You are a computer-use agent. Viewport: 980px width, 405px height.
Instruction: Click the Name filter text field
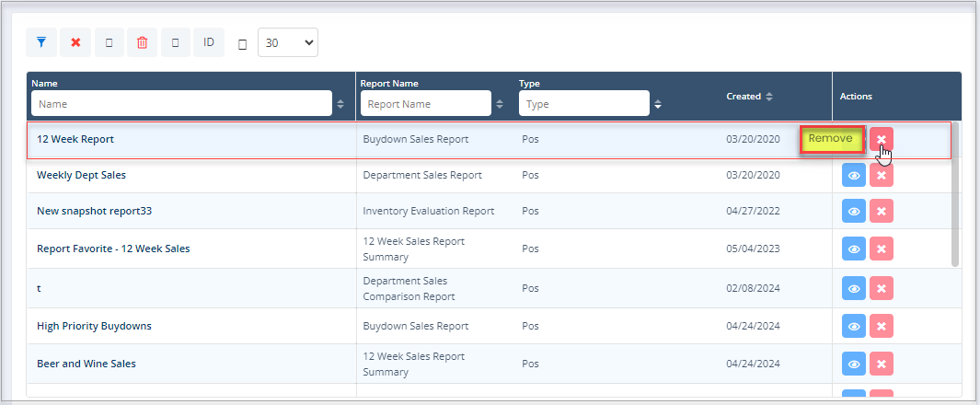(x=181, y=104)
